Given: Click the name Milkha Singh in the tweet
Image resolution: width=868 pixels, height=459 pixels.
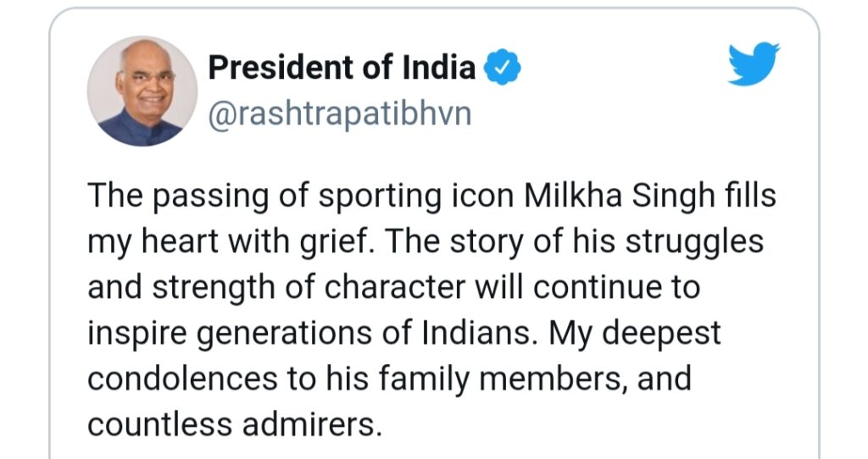Looking at the screenshot, I should coord(620,196).
